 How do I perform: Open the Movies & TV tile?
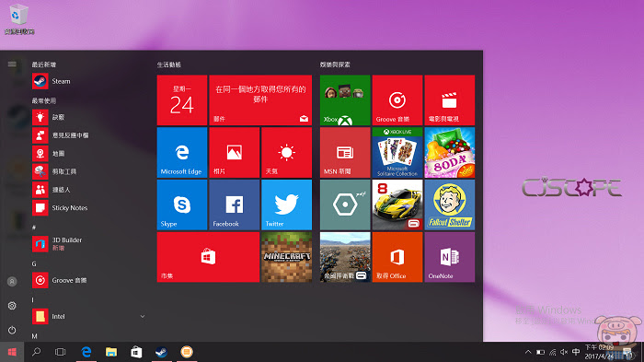click(x=449, y=100)
